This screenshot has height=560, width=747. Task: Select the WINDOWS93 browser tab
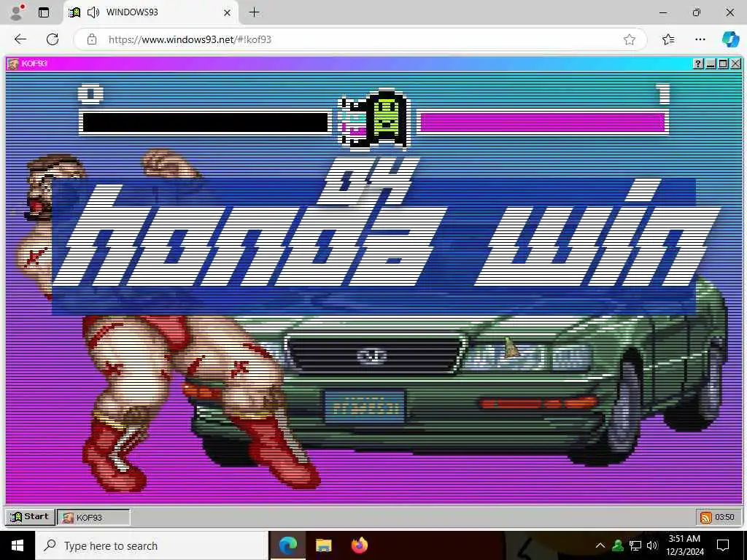coord(150,12)
